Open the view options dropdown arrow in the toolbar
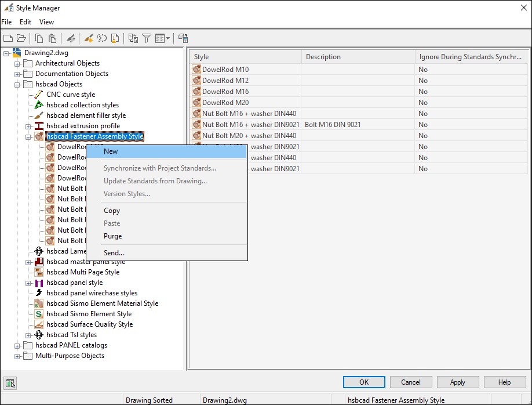Viewport: 532px width, 405px height. (167, 38)
